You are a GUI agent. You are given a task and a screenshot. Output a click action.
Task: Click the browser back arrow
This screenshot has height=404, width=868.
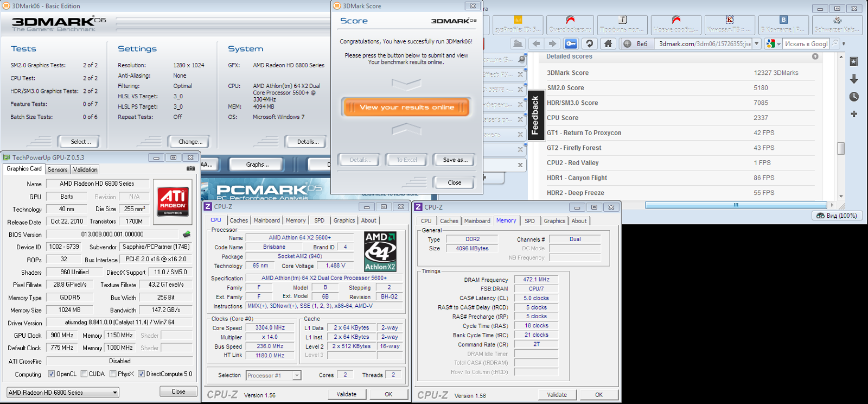[536, 43]
